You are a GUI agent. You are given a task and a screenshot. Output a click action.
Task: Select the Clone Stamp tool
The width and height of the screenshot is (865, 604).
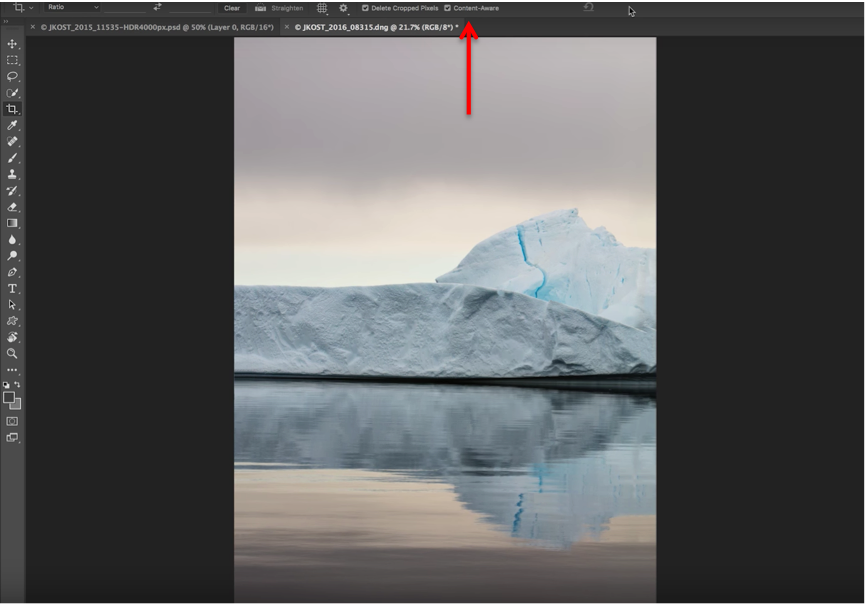pos(13,174)
